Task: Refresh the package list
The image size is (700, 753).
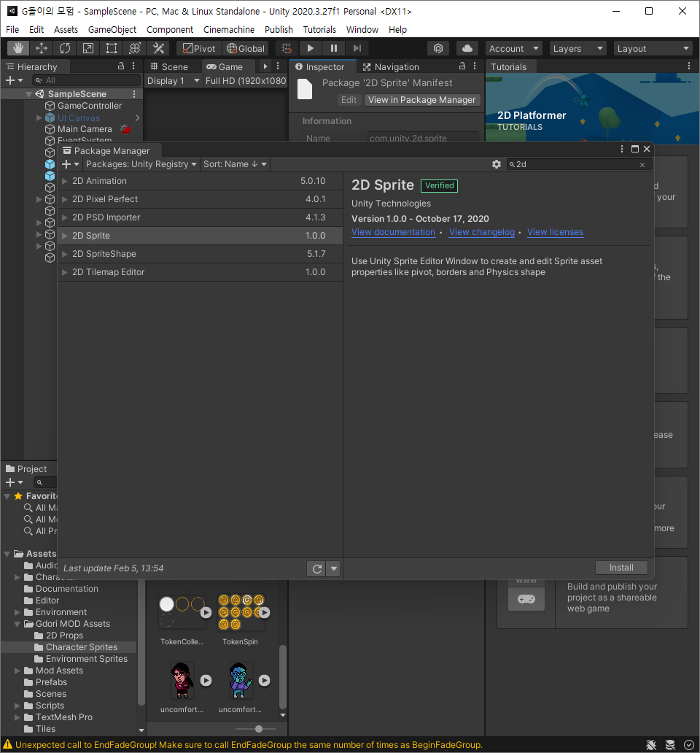Action: pos(316,568)
